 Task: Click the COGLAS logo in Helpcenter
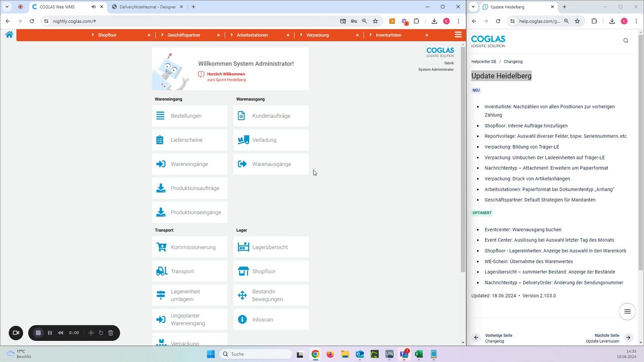click(488, 41)
